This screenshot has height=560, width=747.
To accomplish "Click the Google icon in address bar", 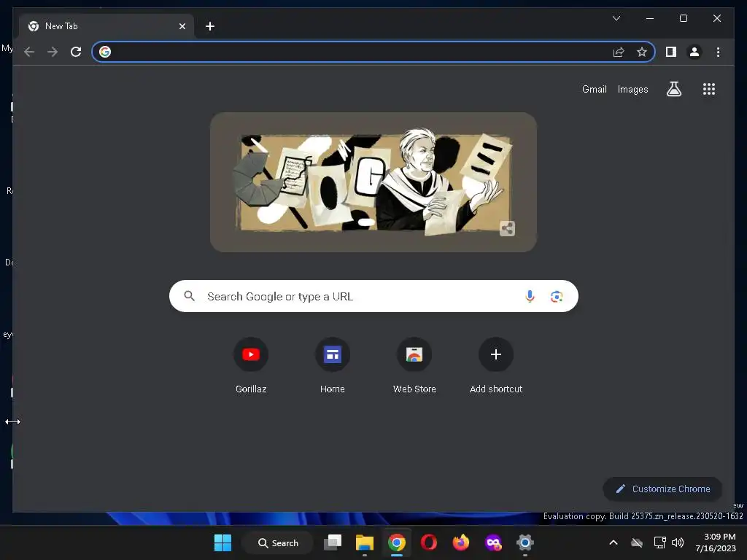I will pyautogui.click(x=105, y=52).
